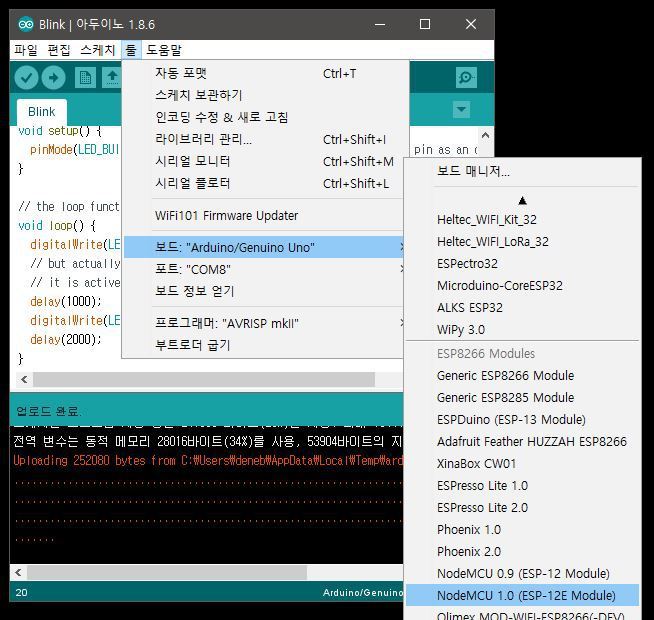The image size is (654, 620).
Task: Open the 파일 menu
Action: pyautogui.click(x=26, y=50)
